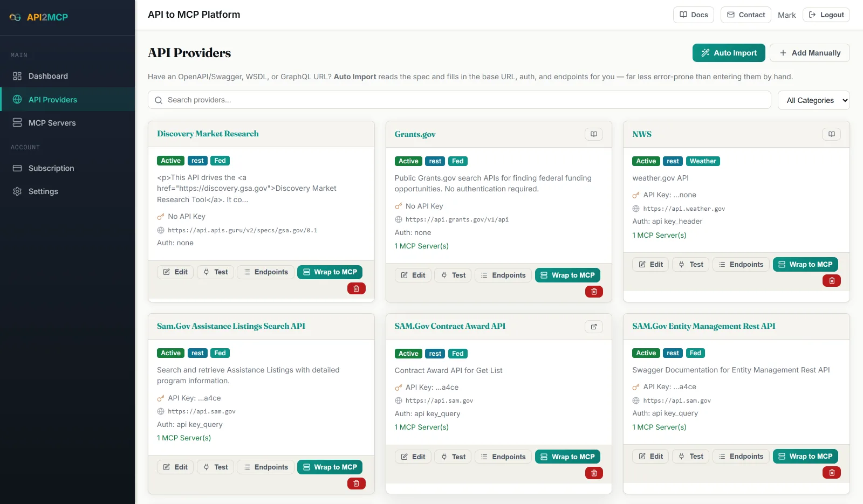View Endpoints for SAM.Gov Contract Award API

tap(503, 457)
